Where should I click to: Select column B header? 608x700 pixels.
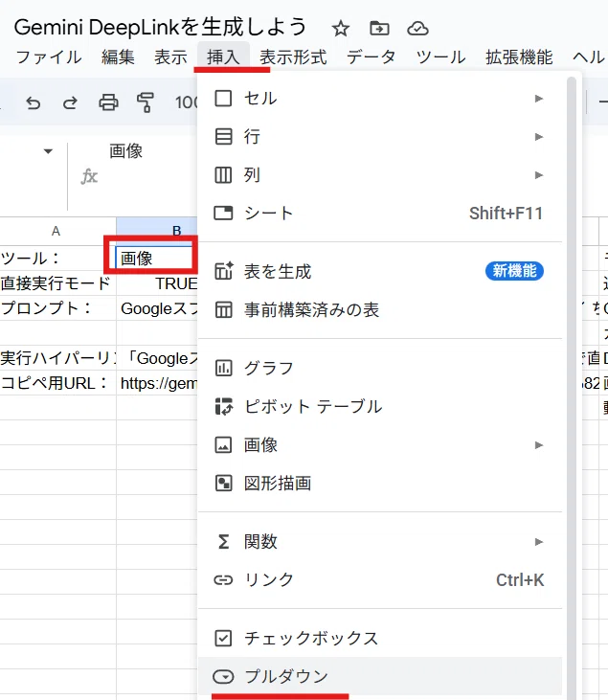[157, 231]
